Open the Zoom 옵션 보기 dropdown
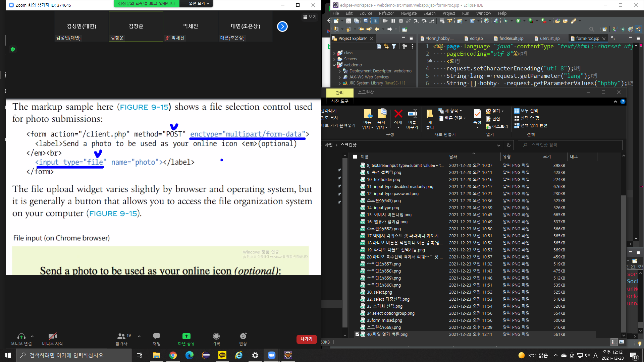 [199, 4]
